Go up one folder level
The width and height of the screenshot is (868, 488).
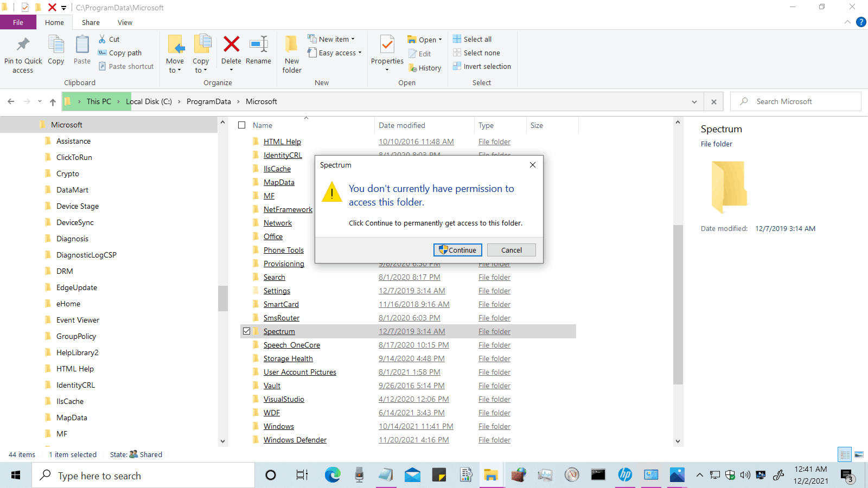(x=53, y=101)
